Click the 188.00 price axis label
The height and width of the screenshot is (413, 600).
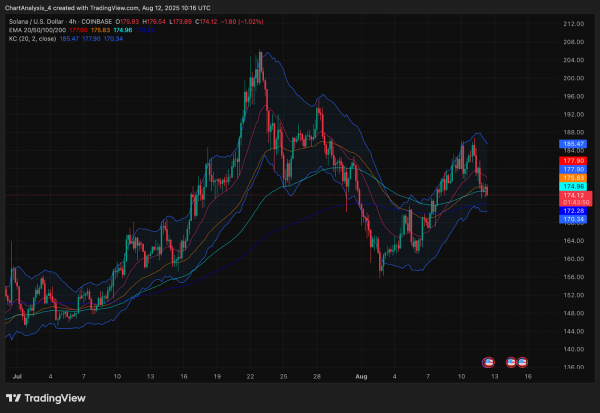pyautogui.click(x=574, y=132)
